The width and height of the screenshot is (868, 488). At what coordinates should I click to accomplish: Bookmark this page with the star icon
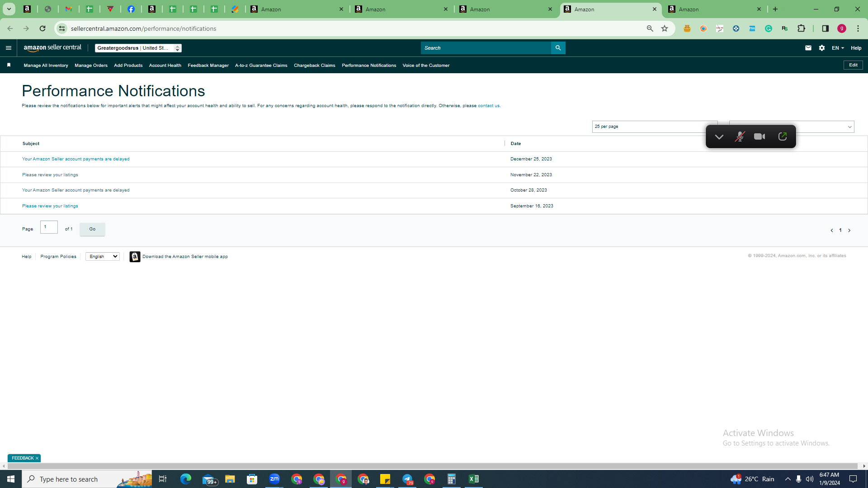tap(665, 28)
